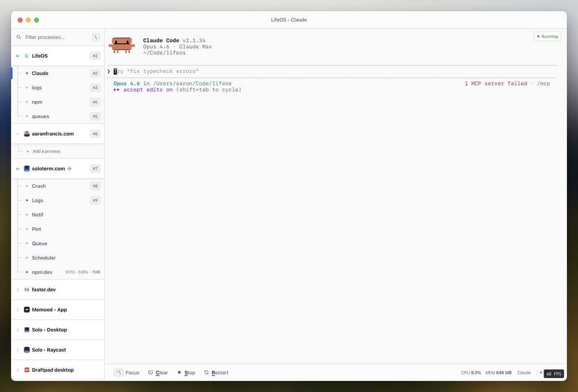
Task: Click the Stop button
Action: click(x=186, y=373)
